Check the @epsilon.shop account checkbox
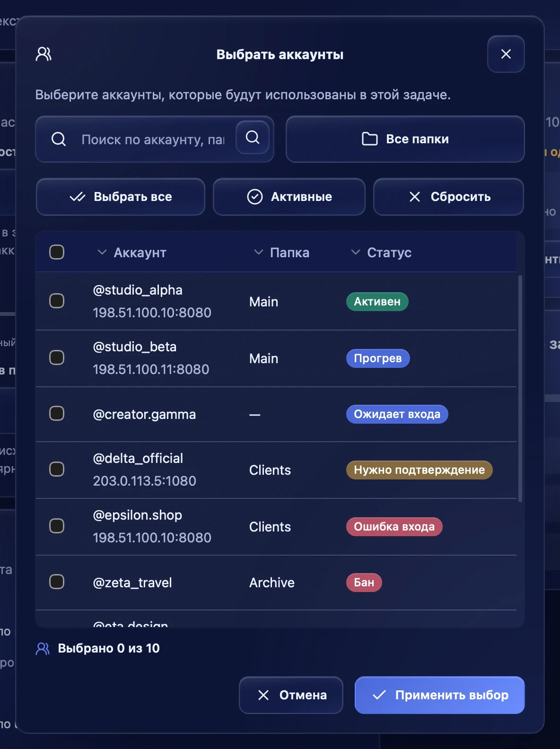Viewport: 560px width, 749px height. click(x=57, y=526)
